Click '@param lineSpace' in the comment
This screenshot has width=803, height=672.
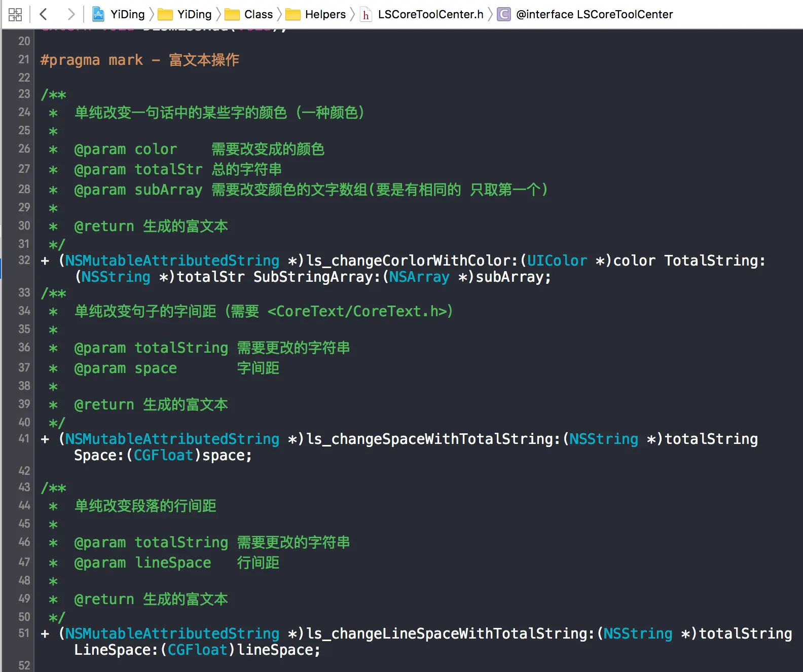142,563
